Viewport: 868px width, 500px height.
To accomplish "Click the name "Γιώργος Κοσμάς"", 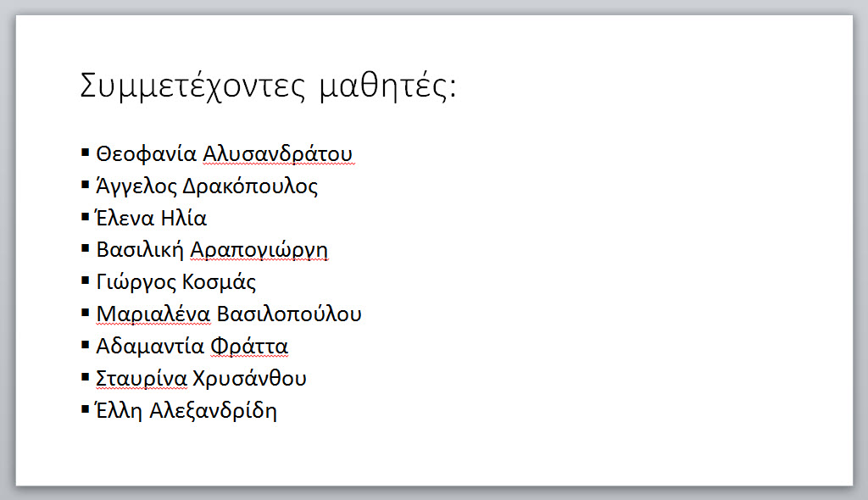I will click(x=176, y=282).
